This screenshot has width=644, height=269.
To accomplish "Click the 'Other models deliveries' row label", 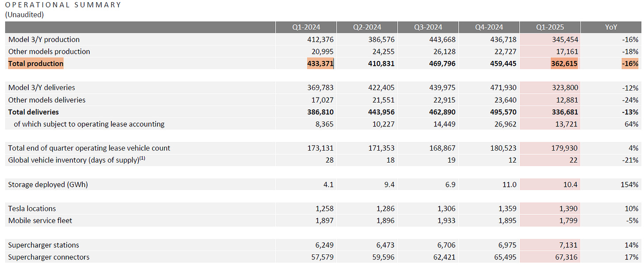I will 47,100.
